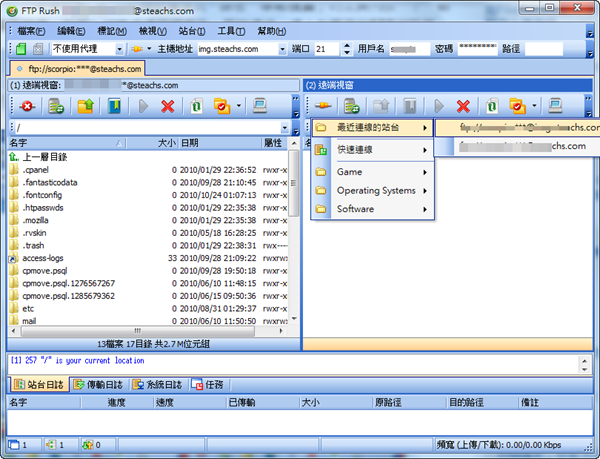Expand left pane path dropdown

pos(284,127)
